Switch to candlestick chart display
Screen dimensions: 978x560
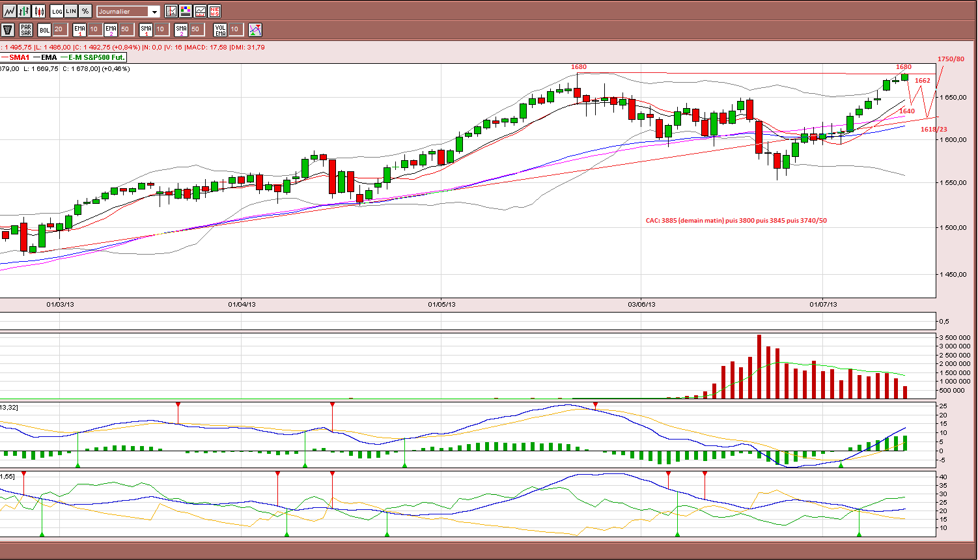(39, 11)
